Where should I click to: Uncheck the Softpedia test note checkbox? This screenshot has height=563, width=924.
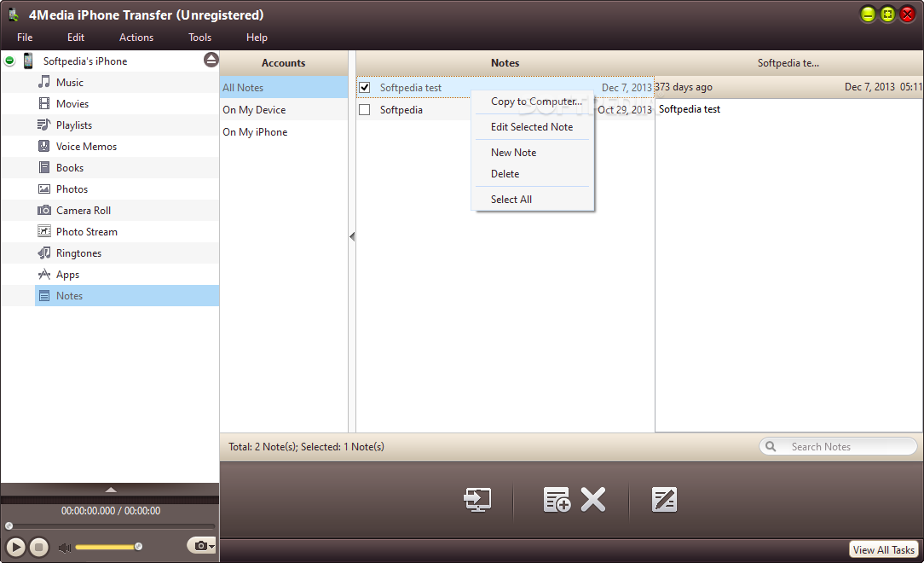point(365,87)
